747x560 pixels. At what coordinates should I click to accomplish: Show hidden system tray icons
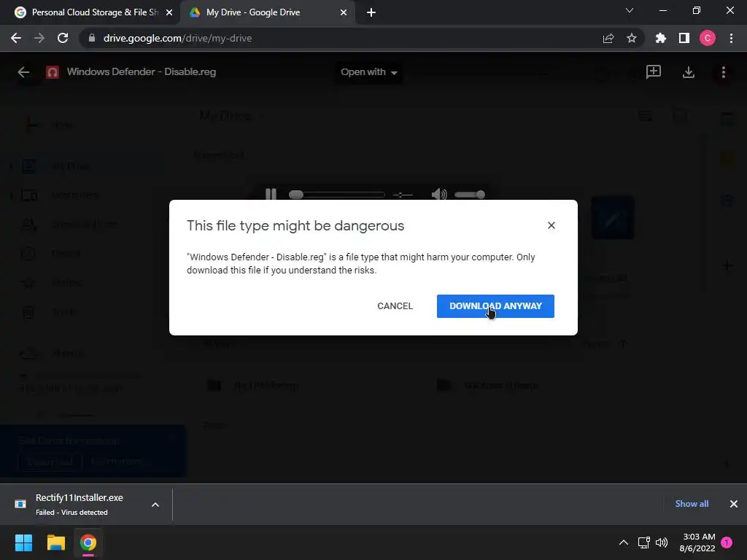(624, 542)
